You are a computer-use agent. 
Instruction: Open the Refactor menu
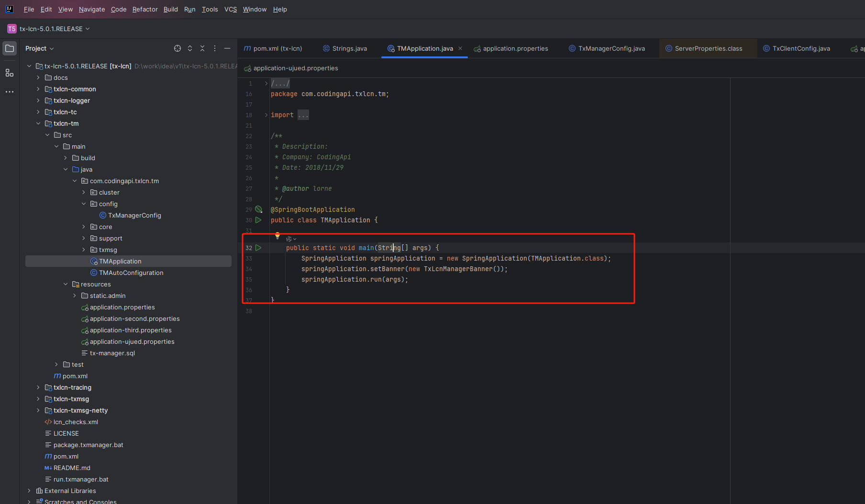(x=145, y=9)
